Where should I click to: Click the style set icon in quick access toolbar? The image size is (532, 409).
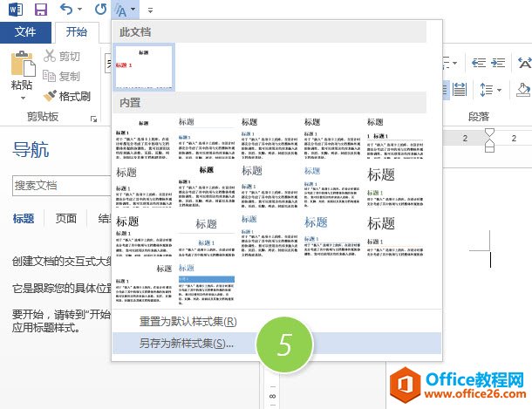pos(120,10)
